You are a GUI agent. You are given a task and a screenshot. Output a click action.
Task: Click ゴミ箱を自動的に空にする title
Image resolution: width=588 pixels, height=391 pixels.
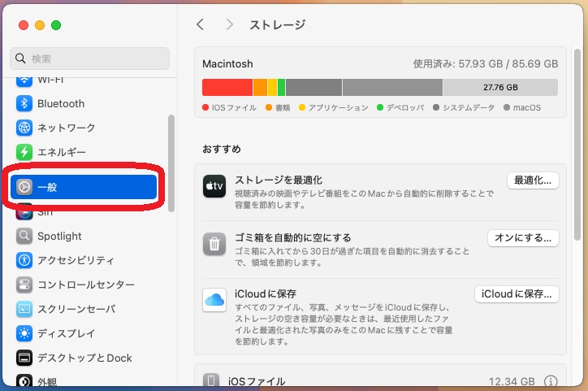293,237
